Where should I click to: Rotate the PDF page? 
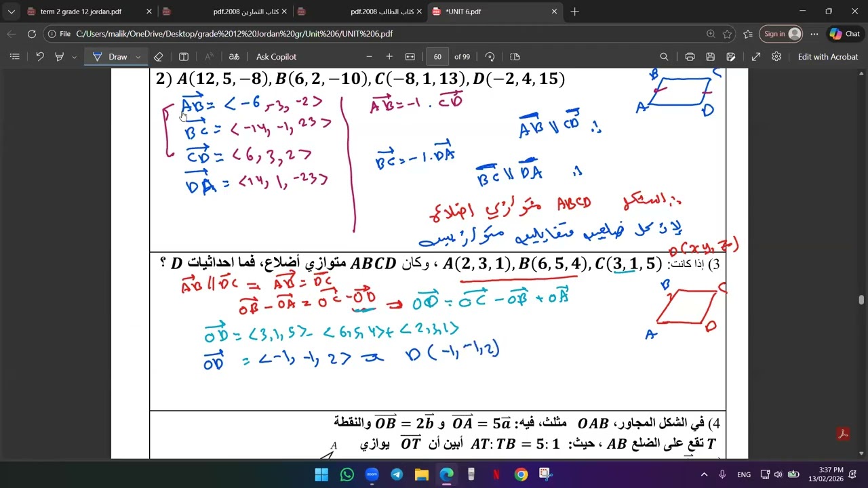point(490,57)
